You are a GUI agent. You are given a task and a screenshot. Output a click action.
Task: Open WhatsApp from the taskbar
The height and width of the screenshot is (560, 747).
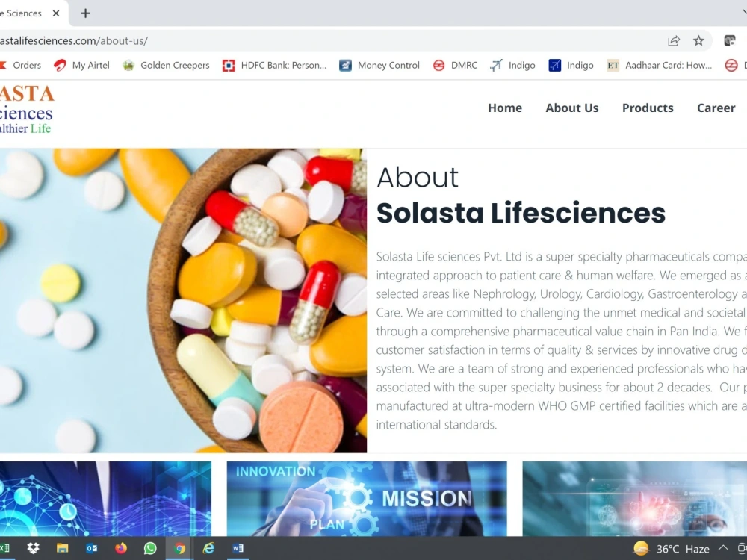150,548
